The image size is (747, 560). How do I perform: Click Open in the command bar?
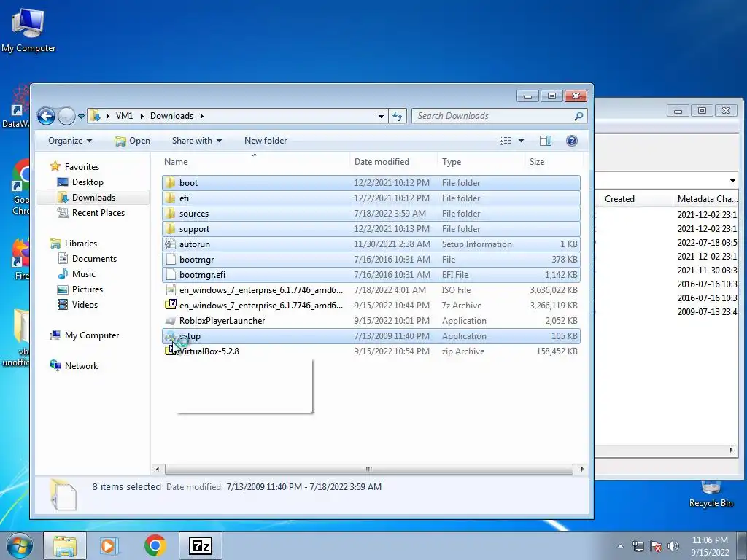pos(133,141)
